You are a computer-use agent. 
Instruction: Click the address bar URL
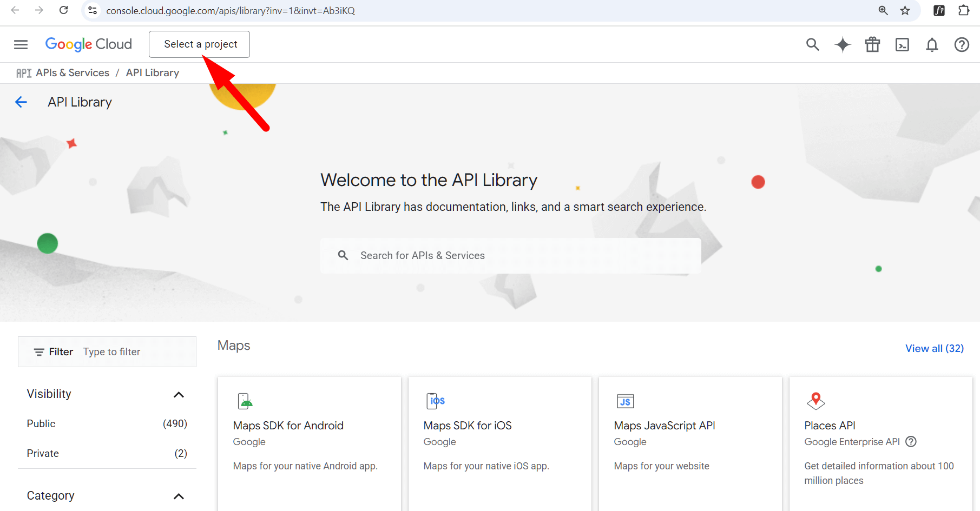click(x=231, y=11)
